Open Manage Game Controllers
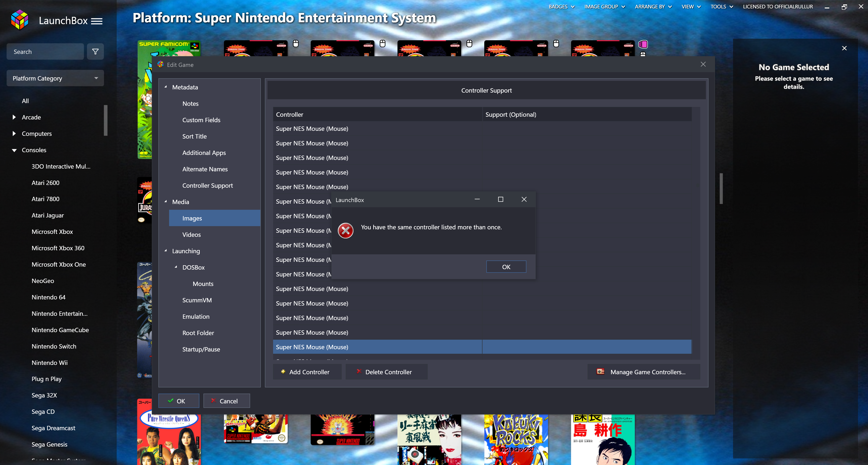This screenshot has width=868, height=465. [x=644, y=372]
